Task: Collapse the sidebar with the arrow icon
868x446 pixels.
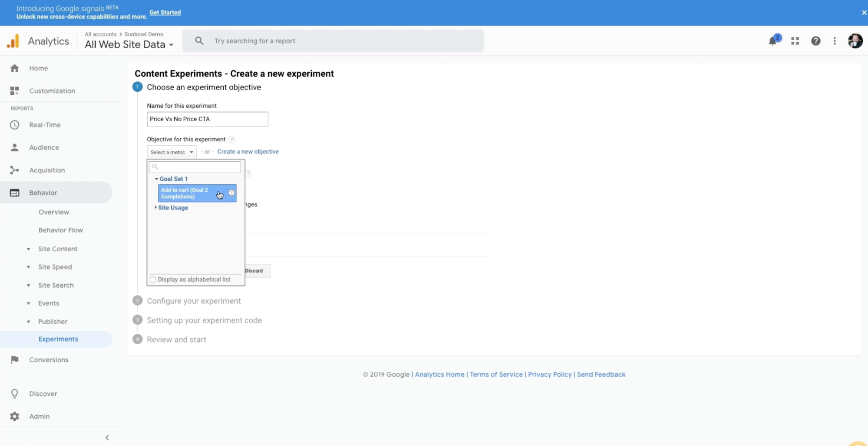Action: coord(107,437)
